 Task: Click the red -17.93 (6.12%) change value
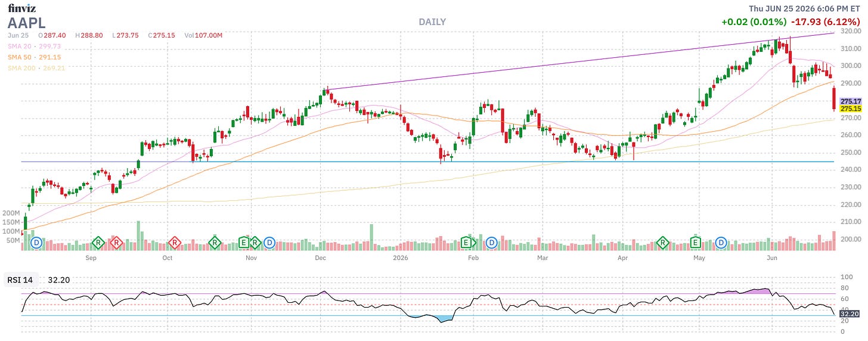click(825, 22)
